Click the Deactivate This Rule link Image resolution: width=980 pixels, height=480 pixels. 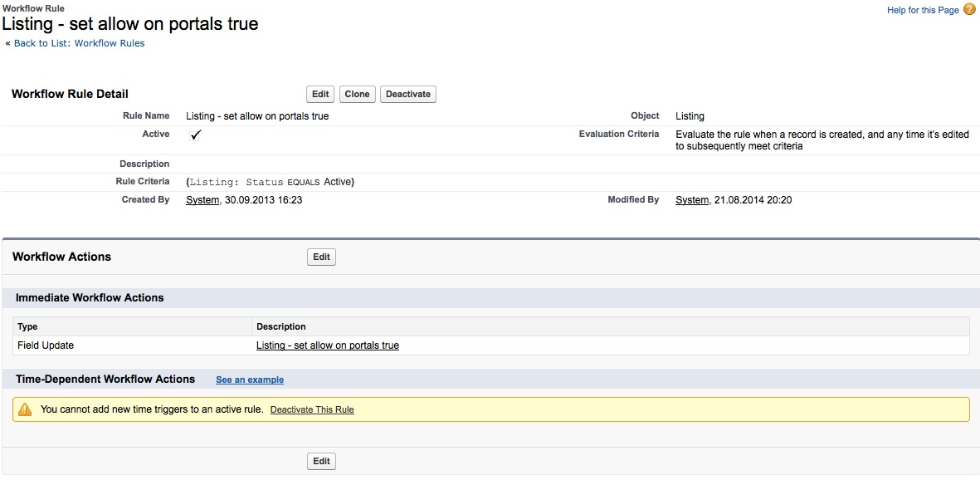pyautogui.click(x=311, y=409)
